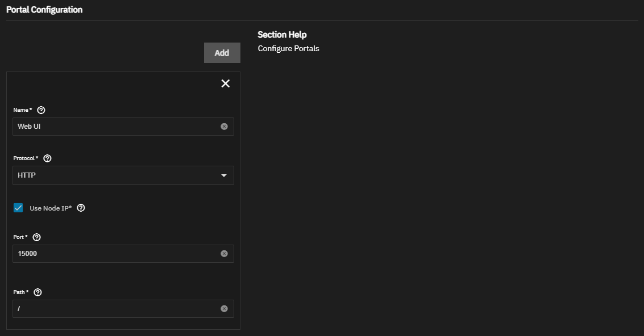
Task: Remove the portal entry with the X icon
Action: point(226,83)
